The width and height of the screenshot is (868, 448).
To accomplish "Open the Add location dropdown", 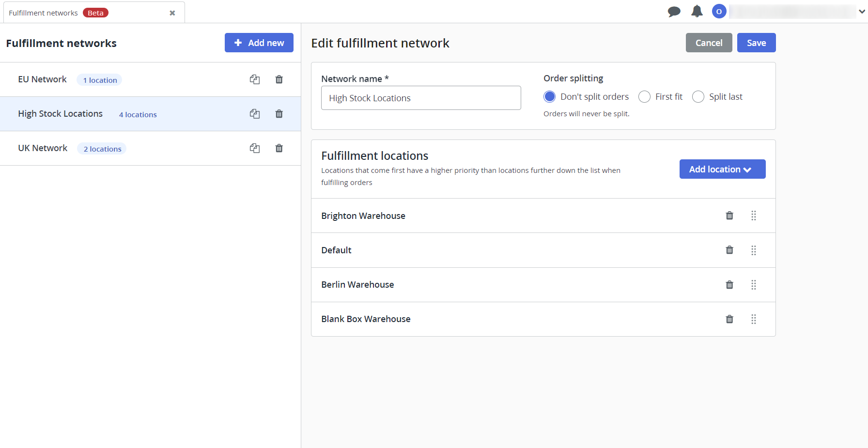I will click(722, 169).
